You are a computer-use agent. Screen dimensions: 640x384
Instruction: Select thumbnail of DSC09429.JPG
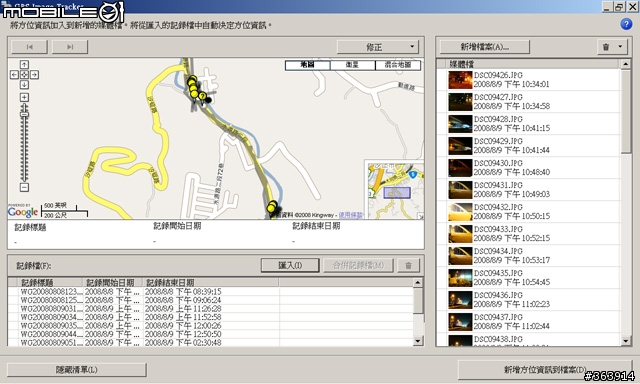(460, 146)
